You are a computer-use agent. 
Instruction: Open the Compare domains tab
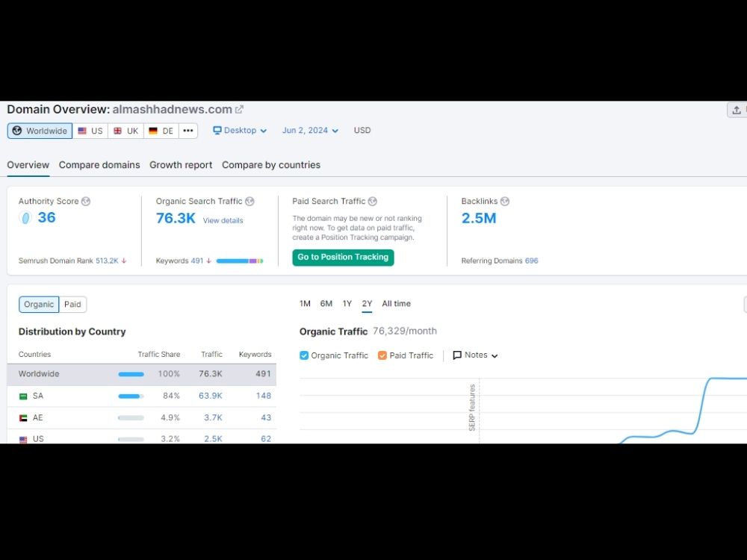tap(99, 165)
